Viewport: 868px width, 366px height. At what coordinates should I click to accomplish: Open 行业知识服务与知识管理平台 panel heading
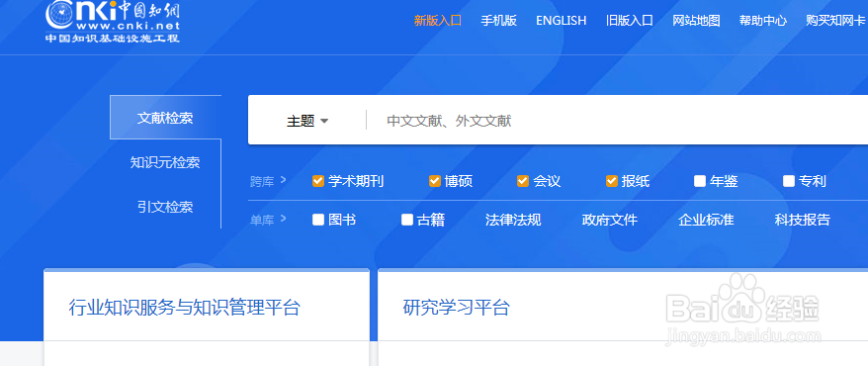(x=184, y=308)
